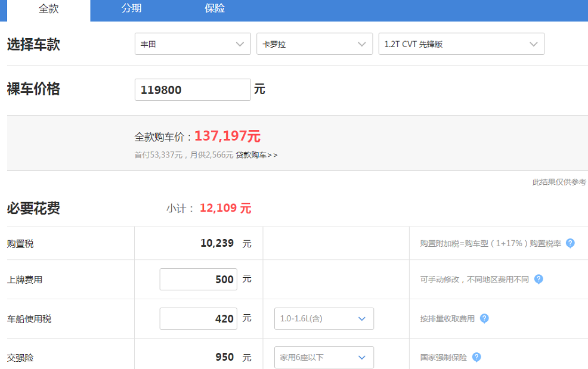Open the 1.0-1.6L(含) displacement dropdown
588x369 pixels.
[324, 318]
